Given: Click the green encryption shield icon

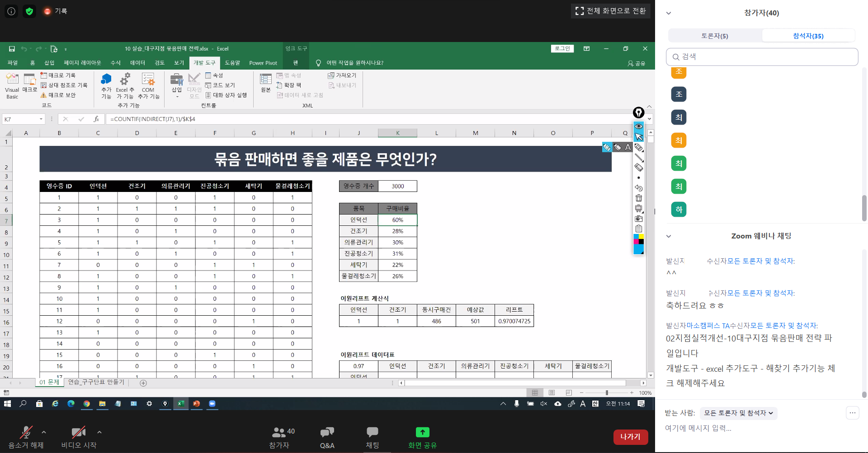Looking at the screenshot, I should (29, 11).
